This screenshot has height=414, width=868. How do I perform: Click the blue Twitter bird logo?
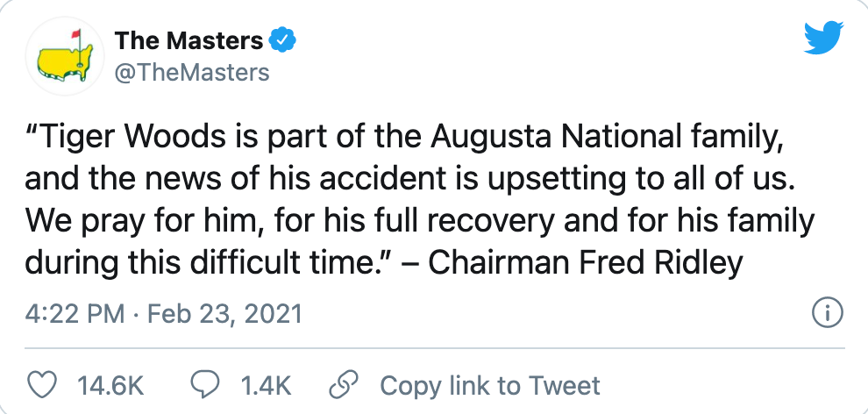[823, 38]
